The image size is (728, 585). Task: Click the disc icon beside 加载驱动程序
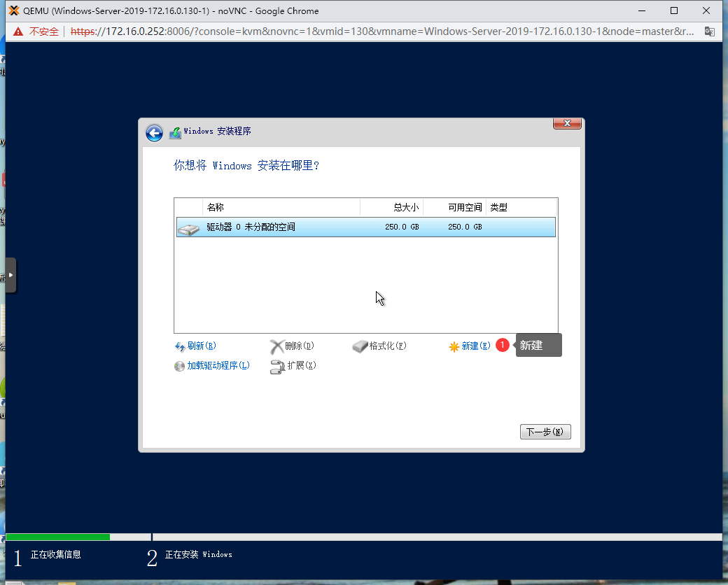[x=179, y=366]
